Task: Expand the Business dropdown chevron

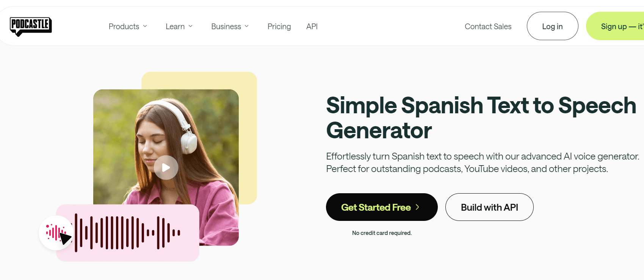Action: click(246, 26)
